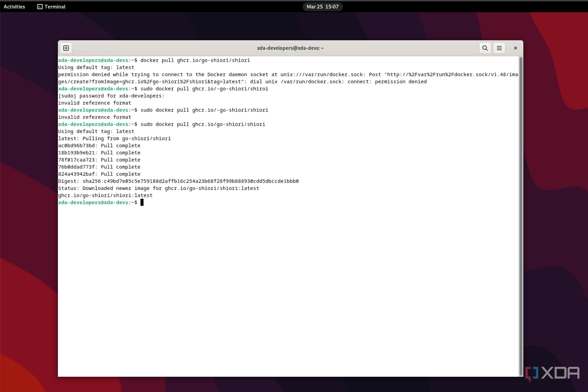Click the Status Downloaded newer image line
Viewport: 588px width, 392px height.
[159, 188]
